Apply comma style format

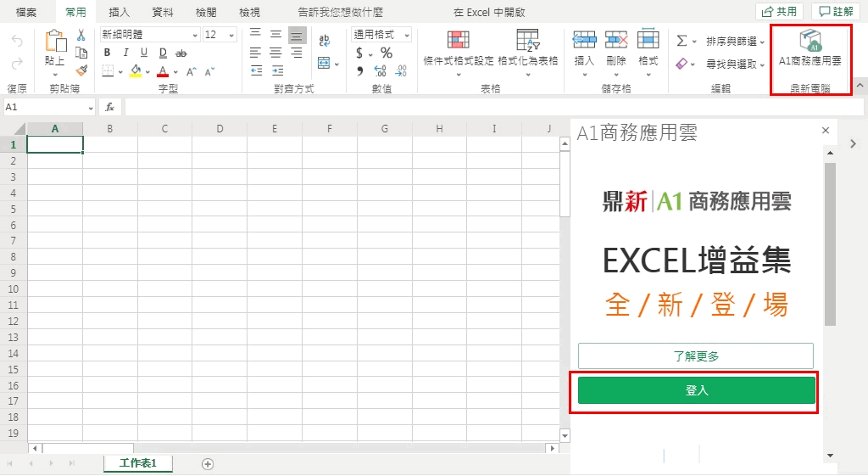[359, 70]
